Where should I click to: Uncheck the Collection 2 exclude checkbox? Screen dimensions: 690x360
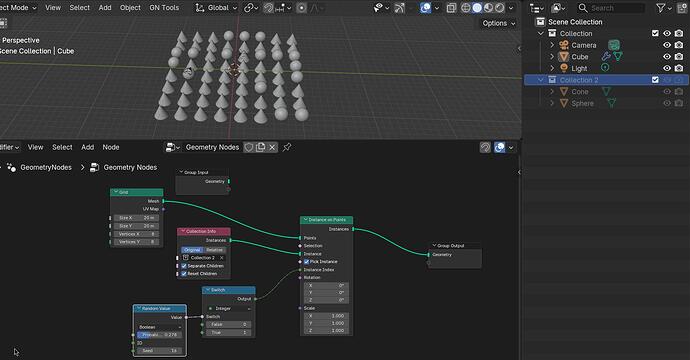[x=655, y=80]
